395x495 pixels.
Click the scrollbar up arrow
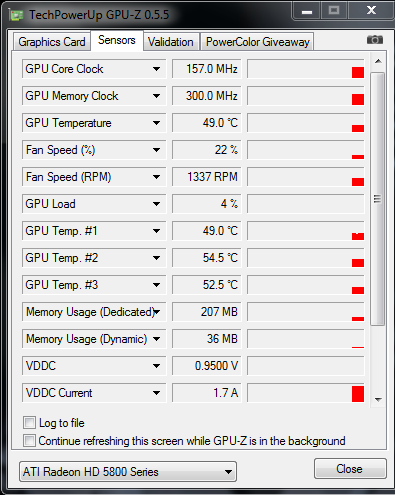378,61
